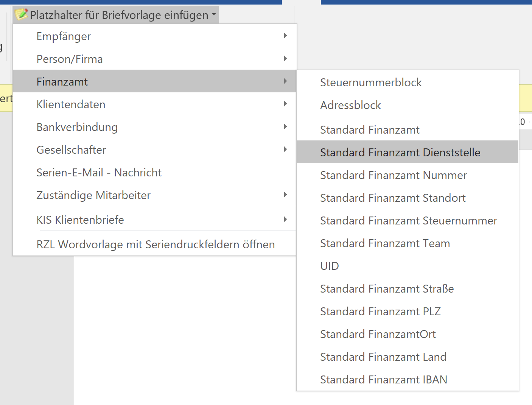Image resolution: width=532 pixels, height=405 pixels.
Task: Choose Standard Finanzamt Team
Action: [385, 243]
